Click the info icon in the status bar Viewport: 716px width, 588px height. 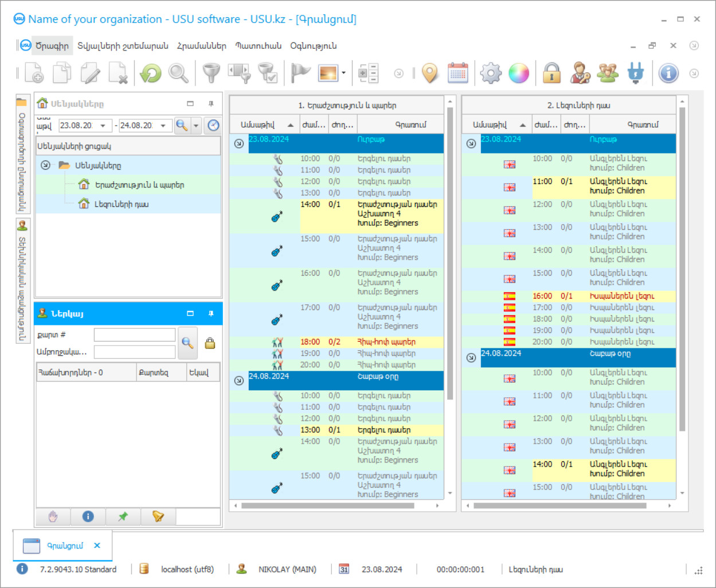[x=22, y=569]
